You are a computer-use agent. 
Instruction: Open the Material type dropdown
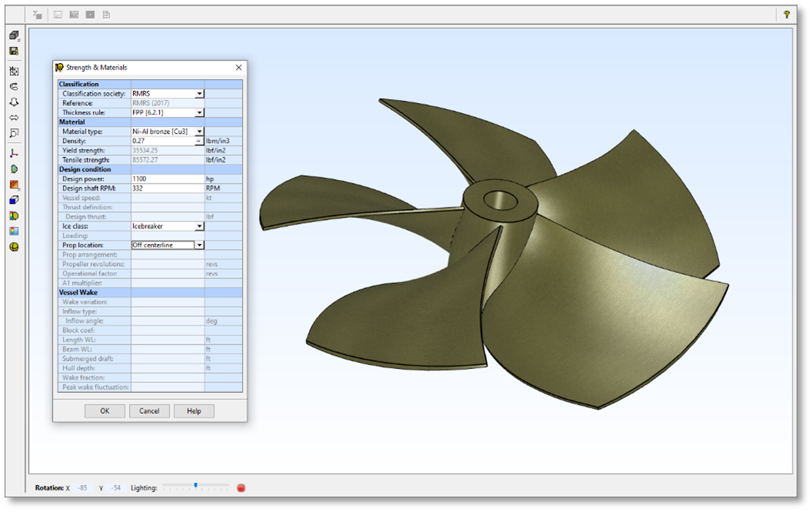(199, 131)
